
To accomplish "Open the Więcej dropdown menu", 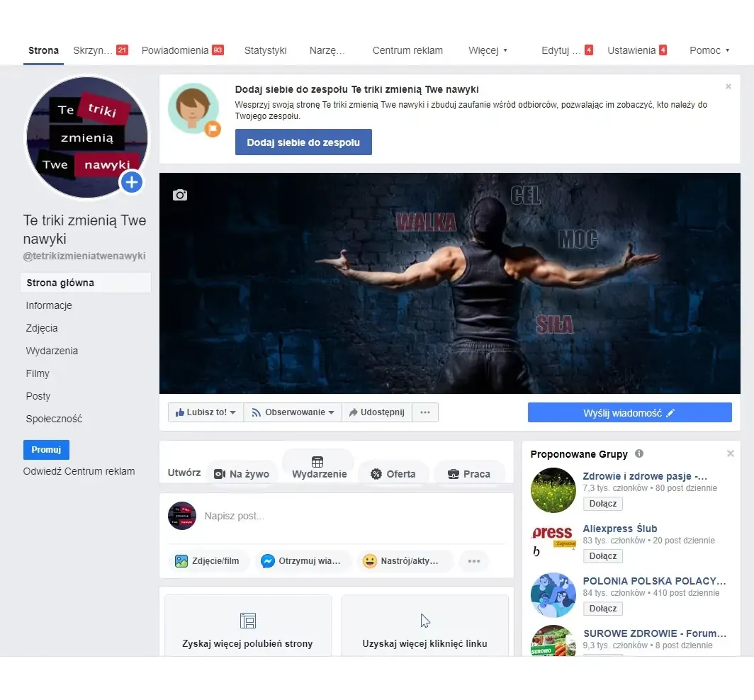I will click(x=488, y=50).
